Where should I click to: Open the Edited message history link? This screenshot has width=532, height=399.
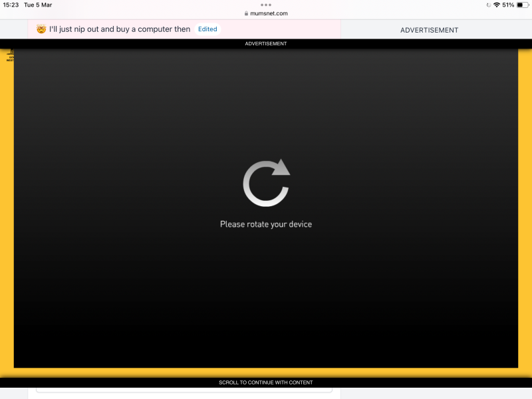point(207,29)
